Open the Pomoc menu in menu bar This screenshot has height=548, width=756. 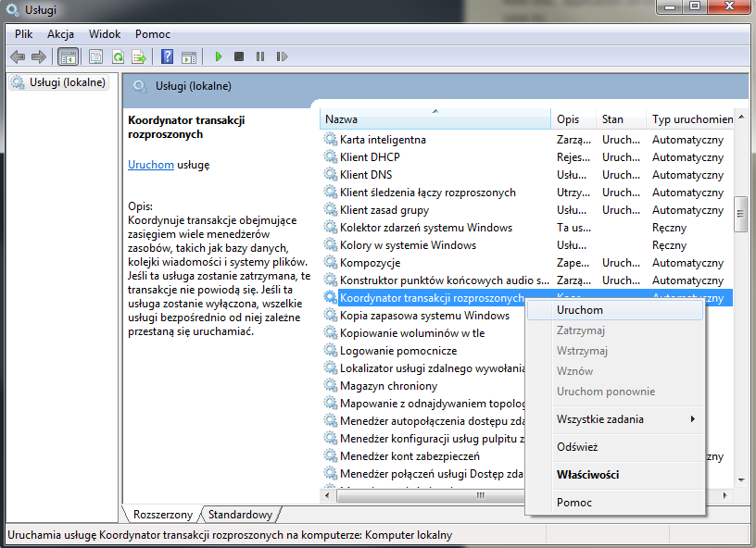153,34
